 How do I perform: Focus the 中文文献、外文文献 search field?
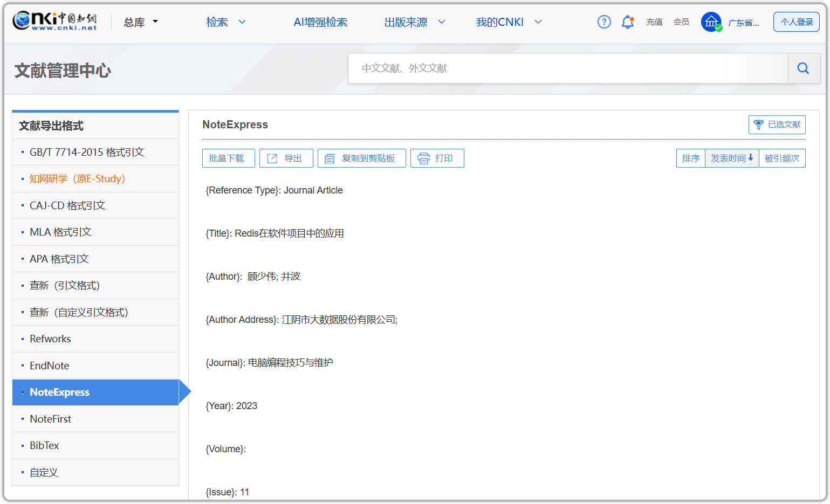click(568, 68)
